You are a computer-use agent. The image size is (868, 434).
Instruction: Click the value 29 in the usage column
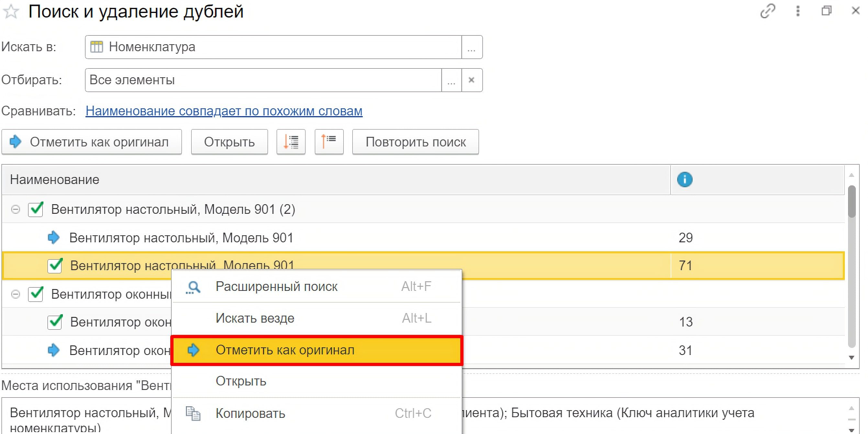click(x=685, y=238)
